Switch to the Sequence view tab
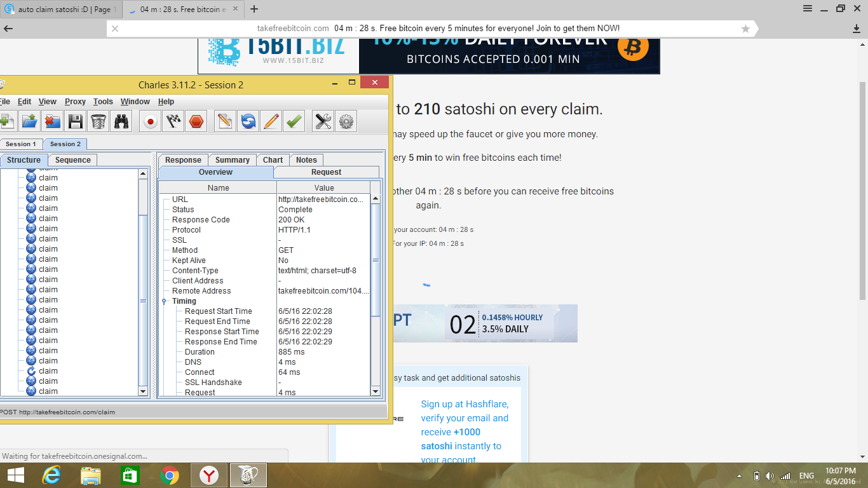Image resolution: width=868 pixels, height=488 pixels. pyautogui.click(x=73, y=160)
